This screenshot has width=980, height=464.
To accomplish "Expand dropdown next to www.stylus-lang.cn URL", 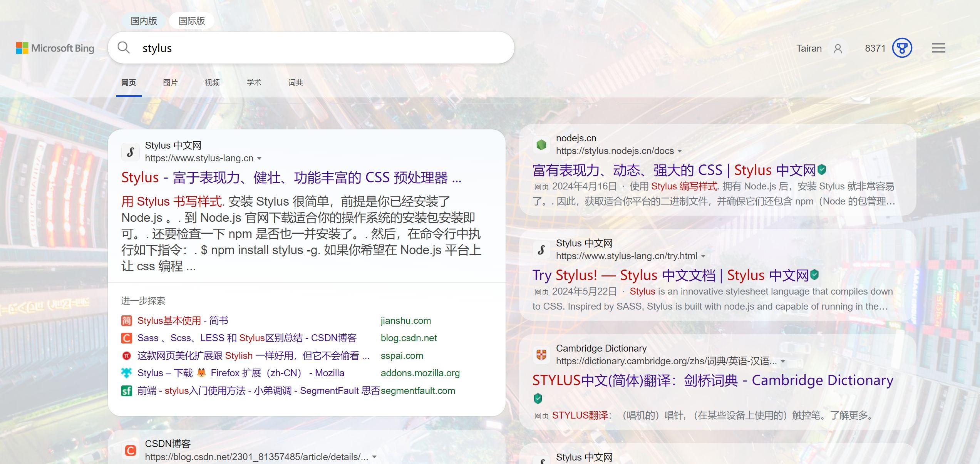I will pos(260,159).
